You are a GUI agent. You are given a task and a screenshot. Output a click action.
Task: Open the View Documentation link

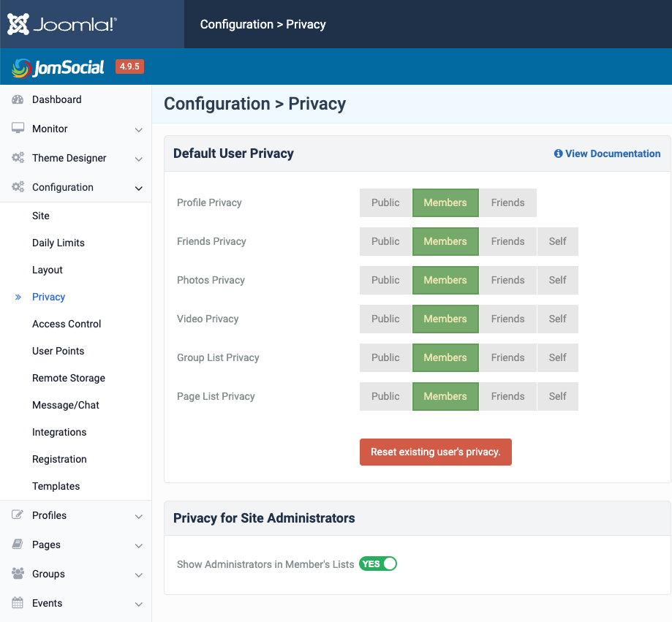pos(607,153)
